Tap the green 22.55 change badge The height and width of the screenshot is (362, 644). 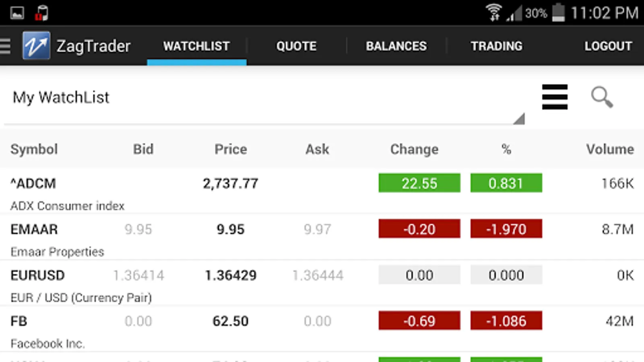coord(419,183)
